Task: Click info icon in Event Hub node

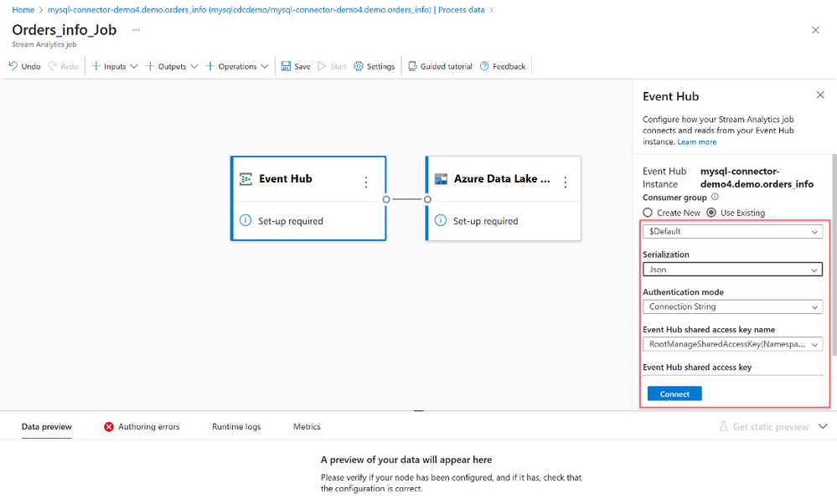Action: [245, 220]
